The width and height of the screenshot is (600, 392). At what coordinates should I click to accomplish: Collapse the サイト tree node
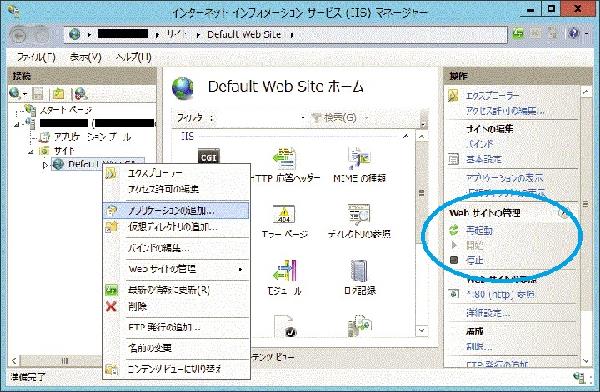pos(31,151)
